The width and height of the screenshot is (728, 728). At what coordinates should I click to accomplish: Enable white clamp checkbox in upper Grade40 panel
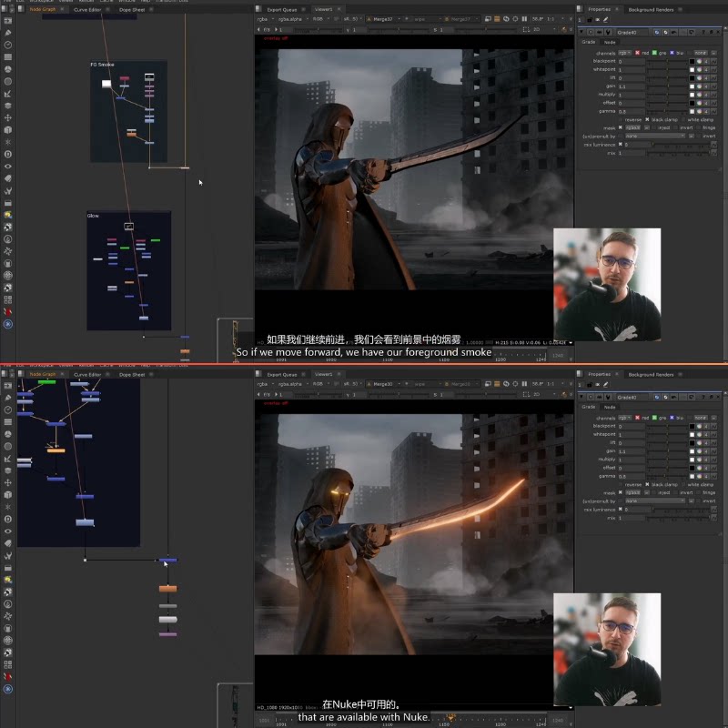[683, 119]
